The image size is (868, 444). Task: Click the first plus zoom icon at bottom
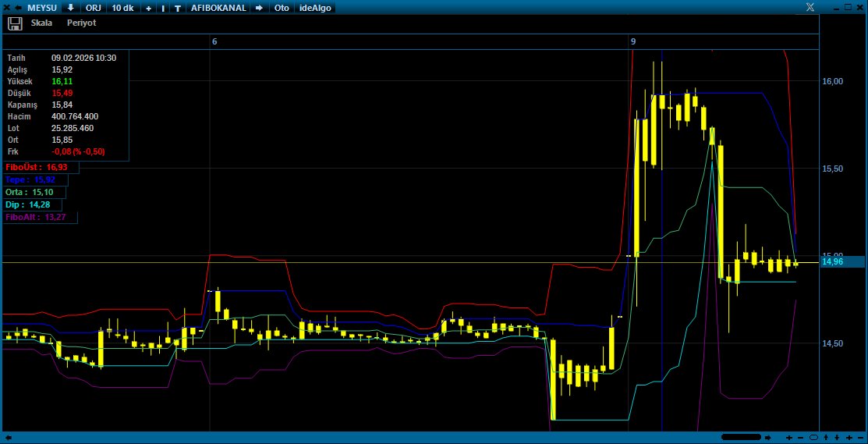789,437
